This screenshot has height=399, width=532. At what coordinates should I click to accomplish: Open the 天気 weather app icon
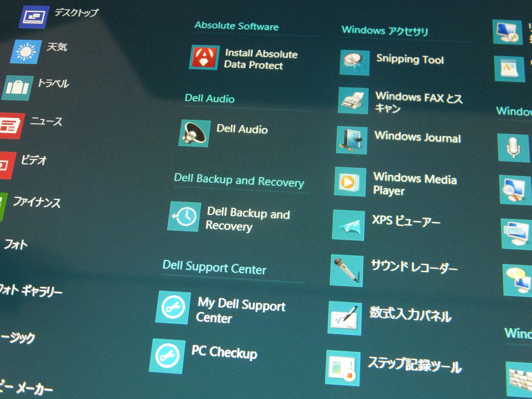coord(26,52)
